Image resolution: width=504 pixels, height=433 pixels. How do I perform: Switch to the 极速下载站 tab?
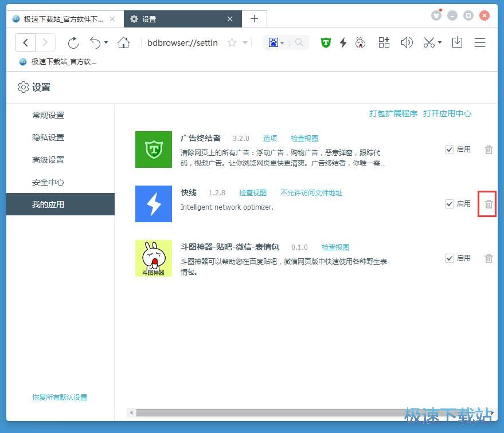[x=65, y=19]
